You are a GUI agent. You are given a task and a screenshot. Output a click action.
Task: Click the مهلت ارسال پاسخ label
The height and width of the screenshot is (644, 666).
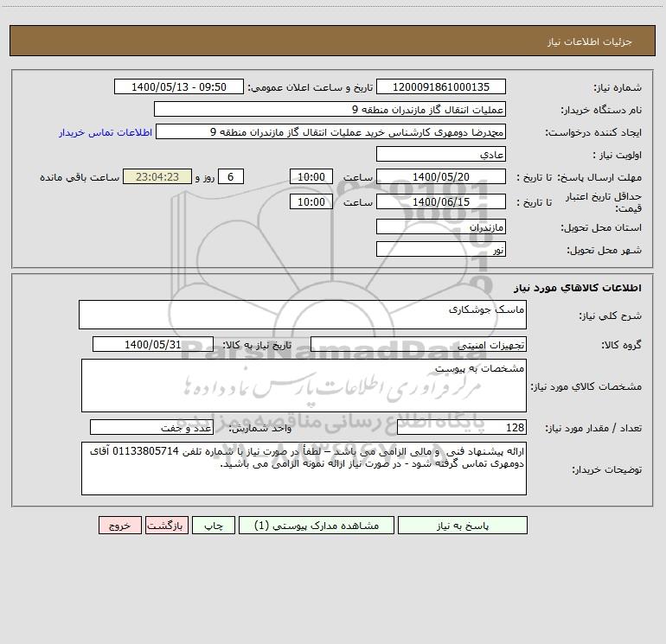pyautogui.click(x=599, y=177)
